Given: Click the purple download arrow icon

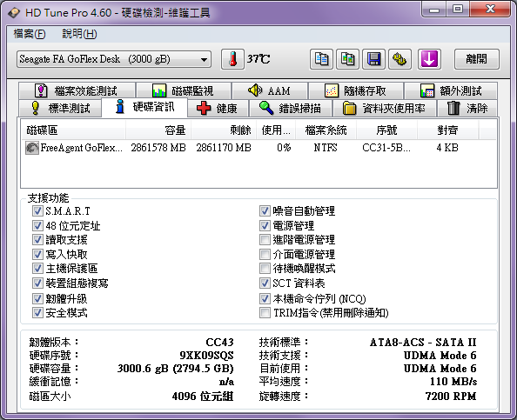Looking at the screenshot, I should [x=429, y=59].
